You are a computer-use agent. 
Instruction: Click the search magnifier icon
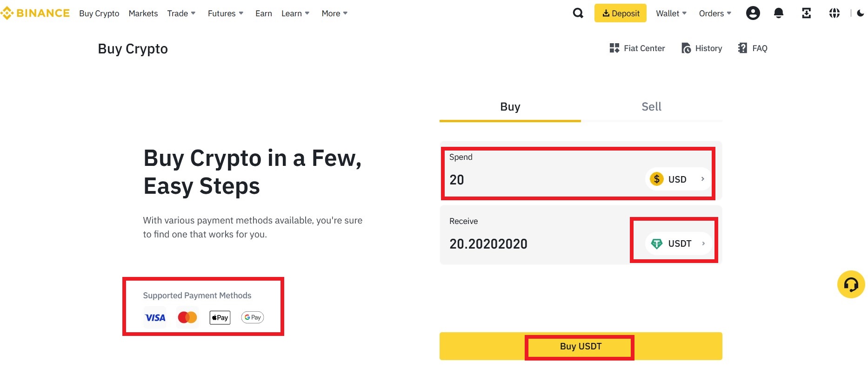tap(578, 13)
